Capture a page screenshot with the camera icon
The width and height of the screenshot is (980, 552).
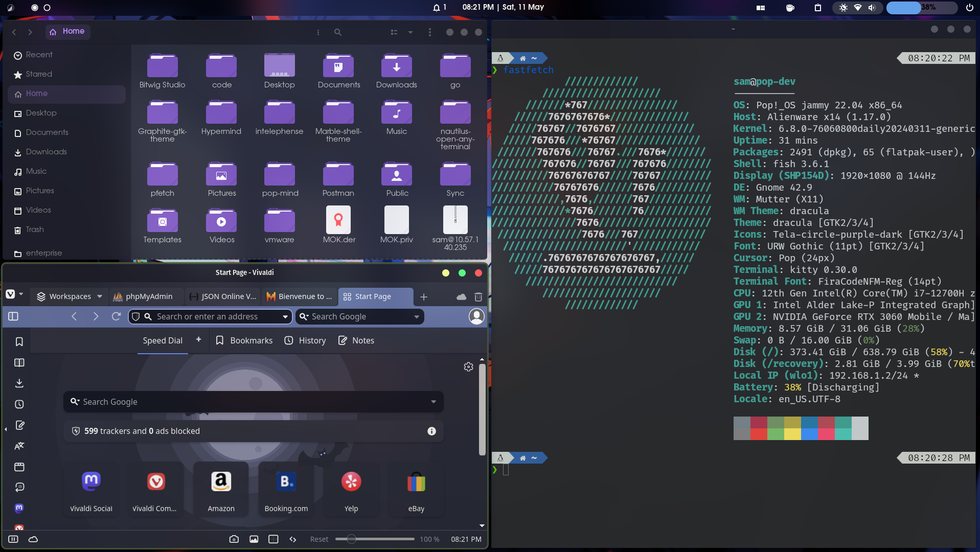tap(234, 539)
